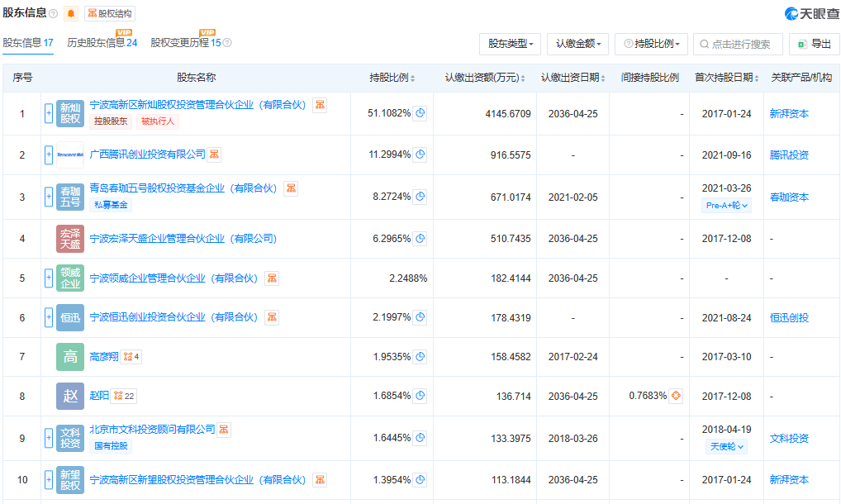Click structure chart icon after 广西腾讯创业投资有限公司
This screenshot has height=504, width=841.
tap(214, 155)
